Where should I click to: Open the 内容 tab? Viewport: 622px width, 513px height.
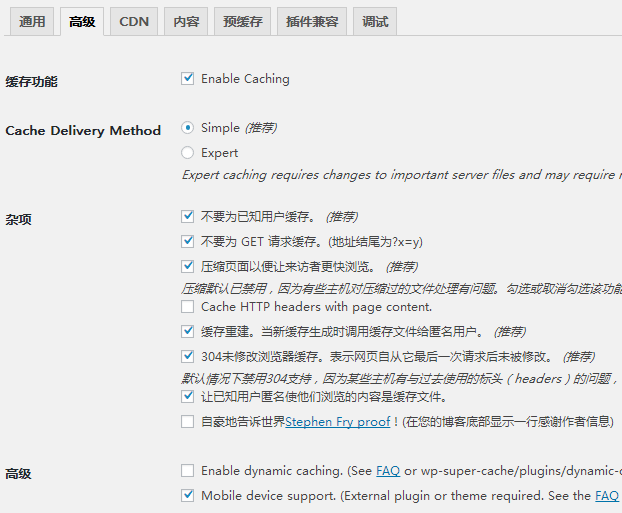tap(186, 21)
